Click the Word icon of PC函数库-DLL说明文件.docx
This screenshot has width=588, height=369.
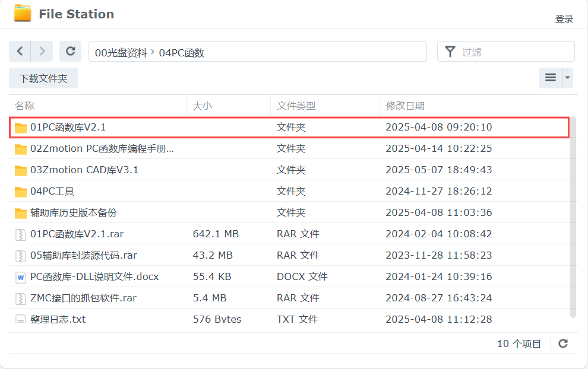coord(21,277)
